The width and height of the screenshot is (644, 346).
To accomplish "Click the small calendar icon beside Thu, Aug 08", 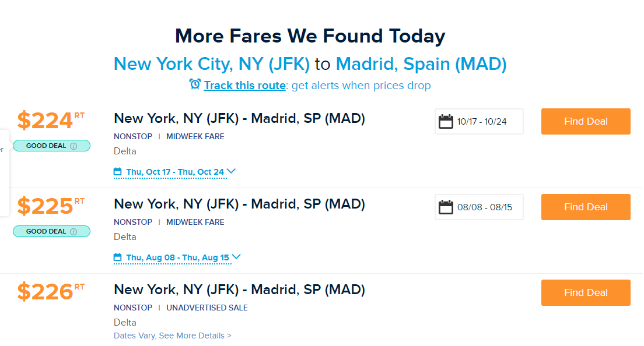I will pyautogui.click(x=118, y=257).
